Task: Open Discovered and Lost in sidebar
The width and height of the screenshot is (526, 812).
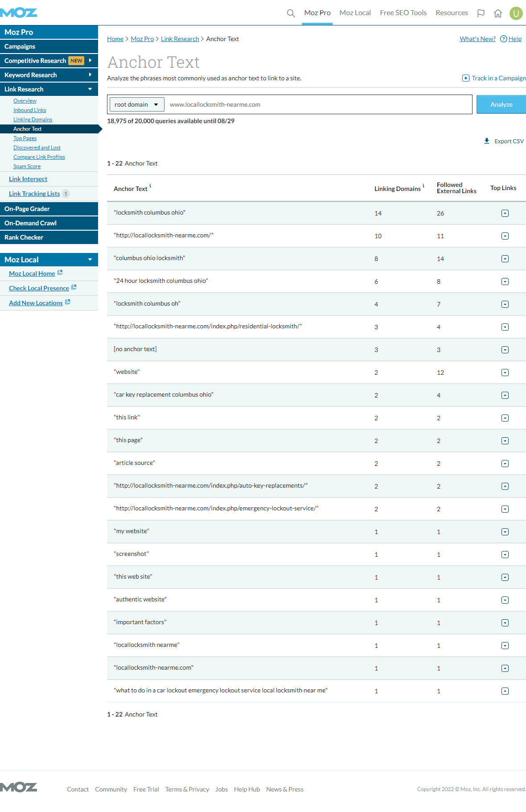Action: coord(37,148)
